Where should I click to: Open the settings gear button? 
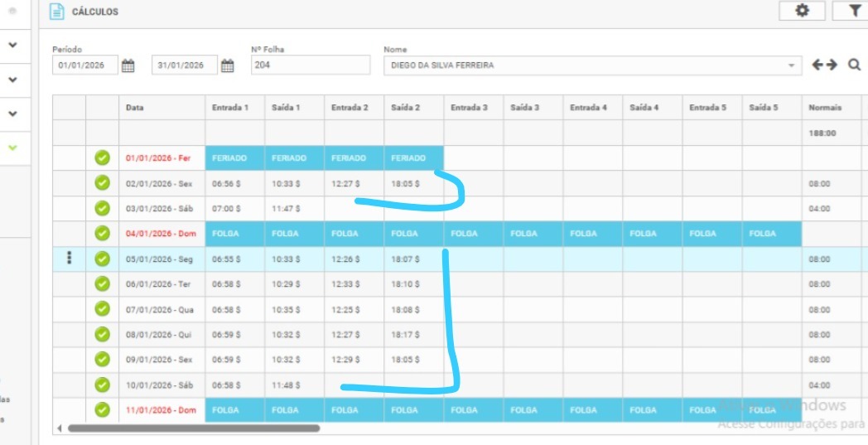pyautogui.click(x=802, y=11)
